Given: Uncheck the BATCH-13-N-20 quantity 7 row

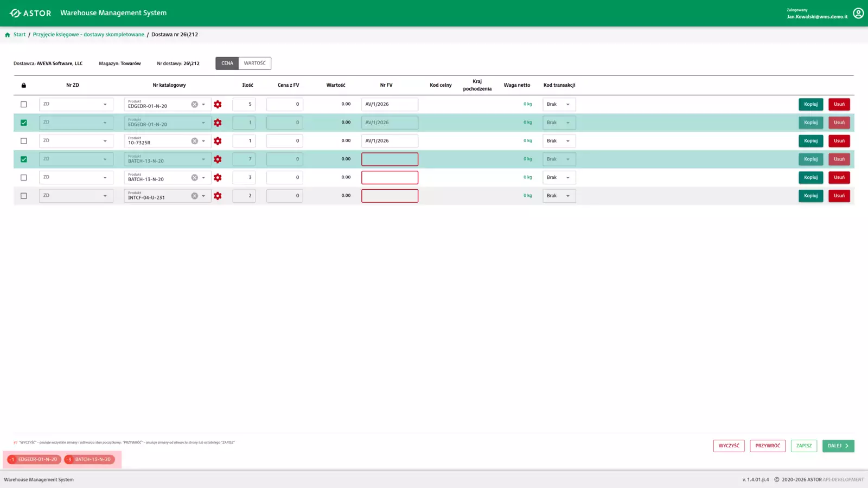Looking at the screenshot, I should point(23,159).
